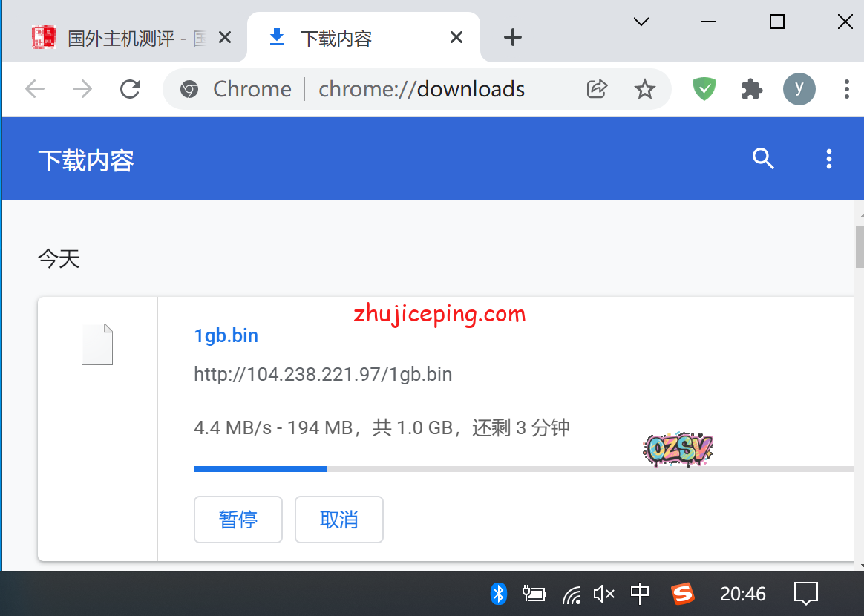This screenshot has width=864, height=616.
Task: Reload the page with the refresh icon
Action: click(131, 90)
